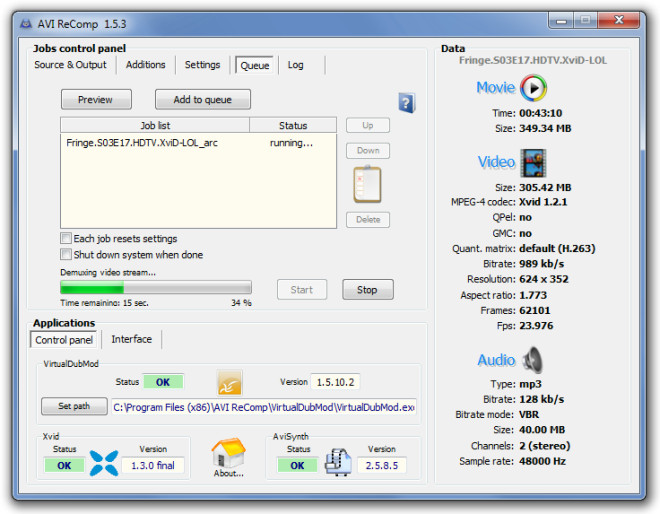Click the Xvid OK status indicator
660x514 pixels.
(x=64, y=466)
